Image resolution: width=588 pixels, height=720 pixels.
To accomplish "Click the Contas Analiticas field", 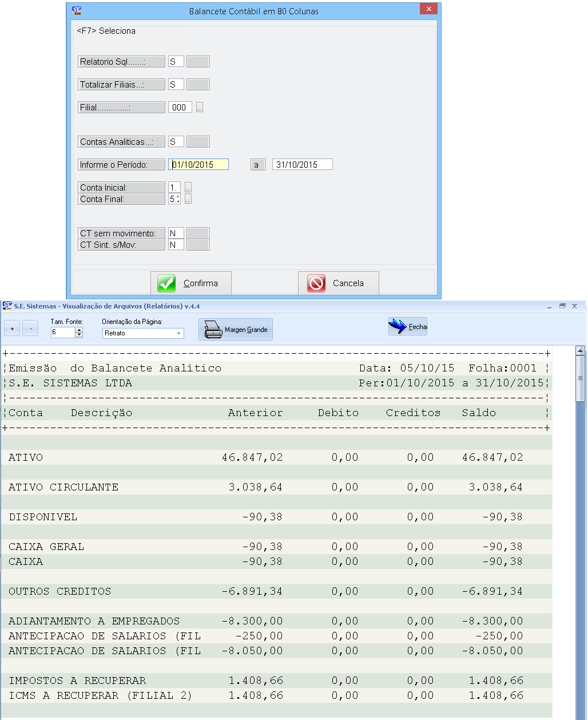I will (x=176, y=142).
